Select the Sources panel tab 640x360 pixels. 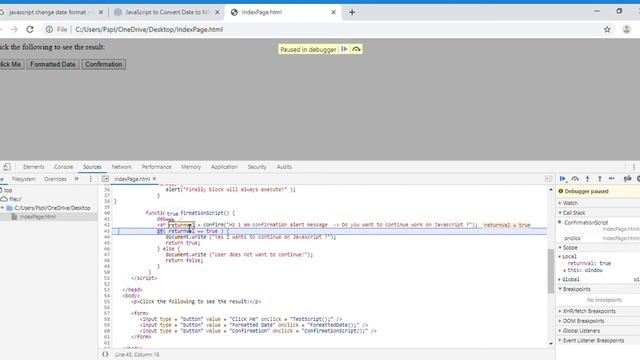92,167
